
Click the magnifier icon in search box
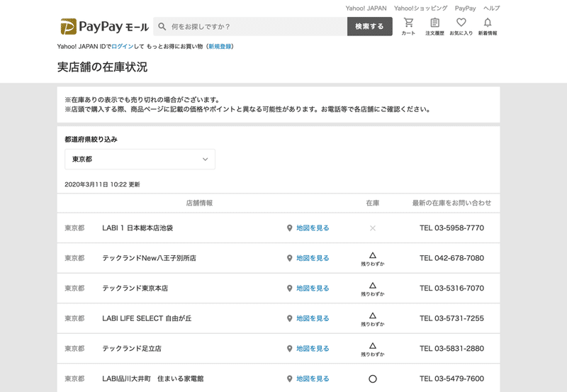[162, 26]
